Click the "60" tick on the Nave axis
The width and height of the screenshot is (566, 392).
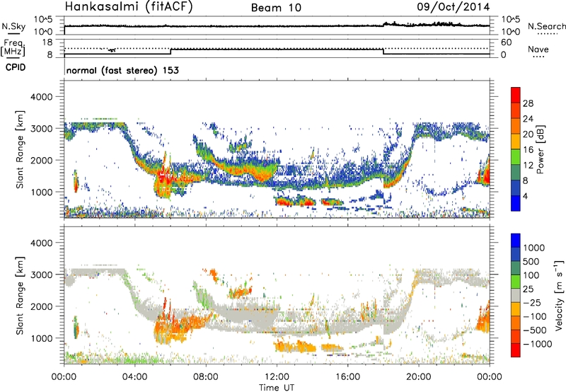[x=506, y=42]
